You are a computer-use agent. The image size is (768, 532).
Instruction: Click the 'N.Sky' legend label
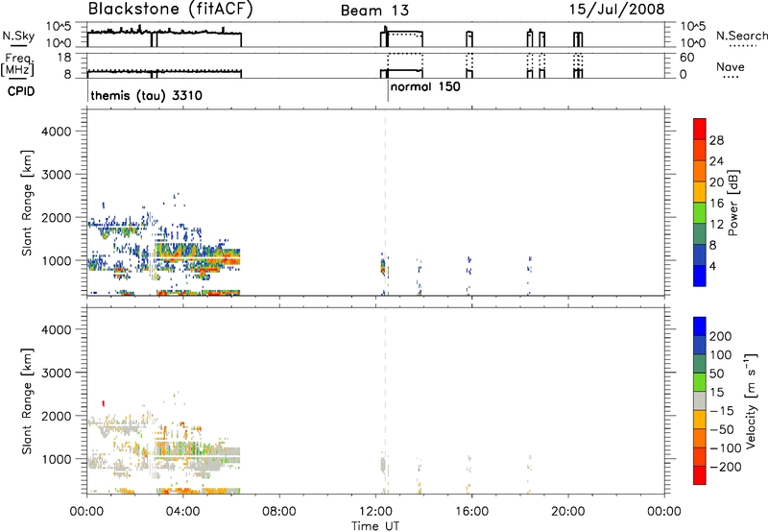point(18,36)
